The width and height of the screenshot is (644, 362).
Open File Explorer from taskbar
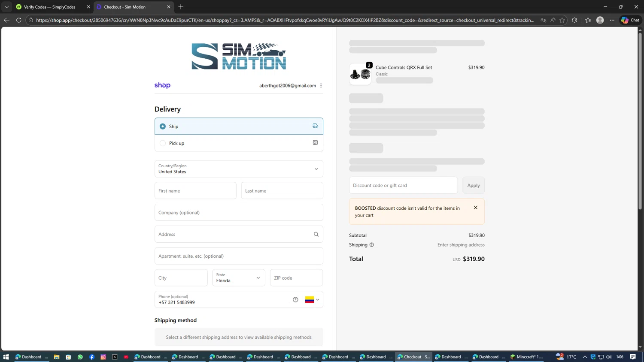(x=57, y=357)
